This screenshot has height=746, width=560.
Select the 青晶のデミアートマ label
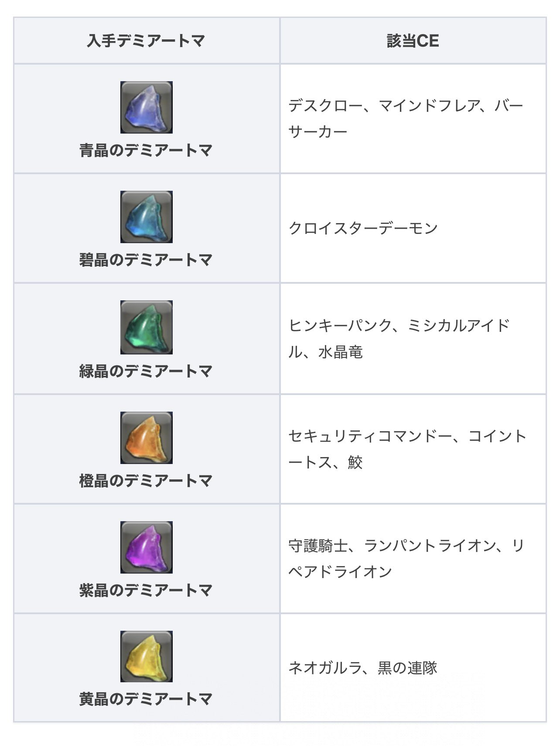point(146,151)
